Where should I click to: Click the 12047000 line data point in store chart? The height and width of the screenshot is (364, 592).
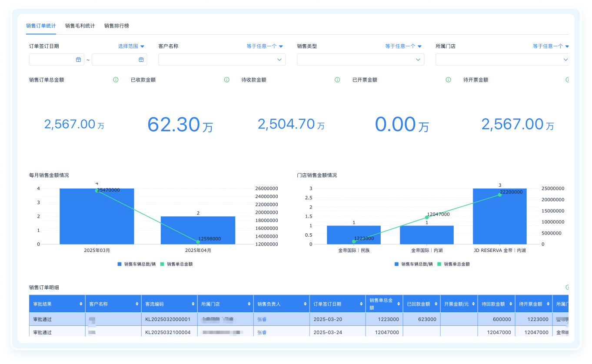point(427,217)
